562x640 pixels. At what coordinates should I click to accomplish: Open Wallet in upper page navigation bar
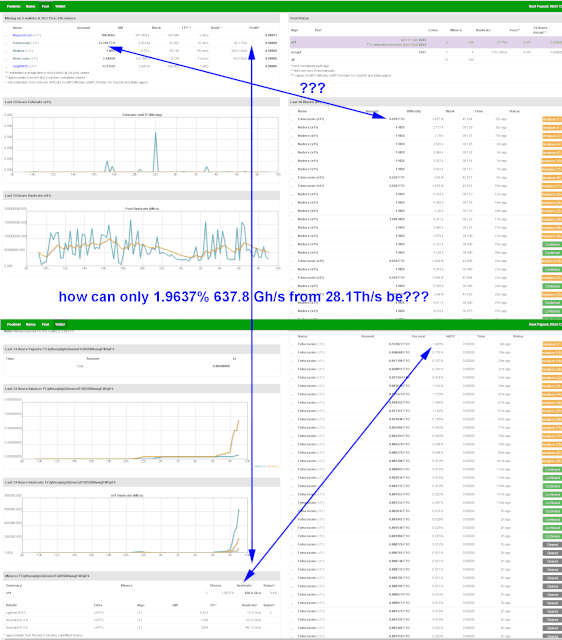[60, 7]
